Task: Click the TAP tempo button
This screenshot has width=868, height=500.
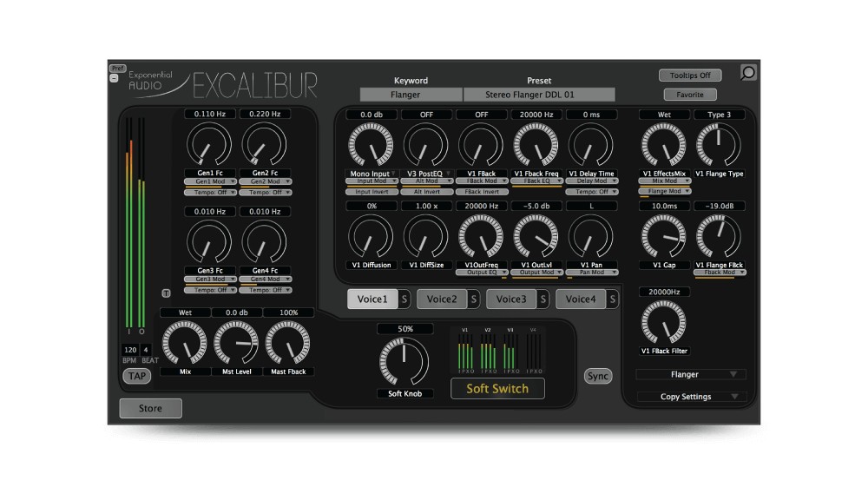Action: (x=137, y=376)
